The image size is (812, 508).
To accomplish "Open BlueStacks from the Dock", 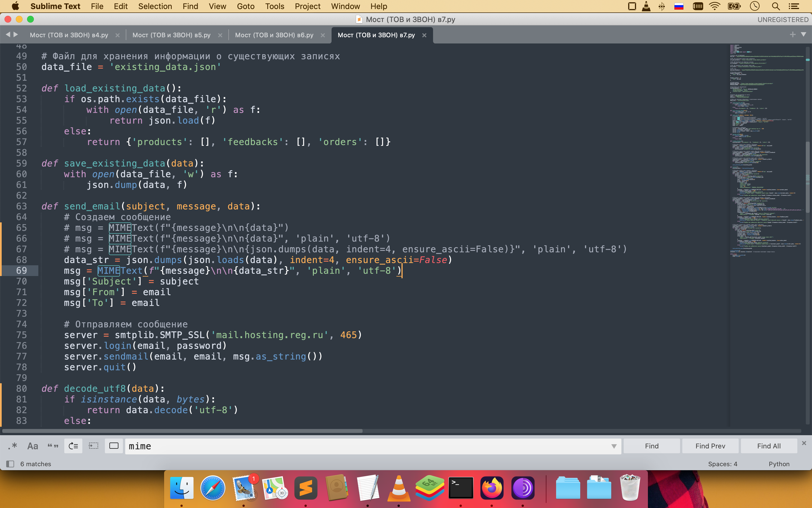I will click(430, 488).
